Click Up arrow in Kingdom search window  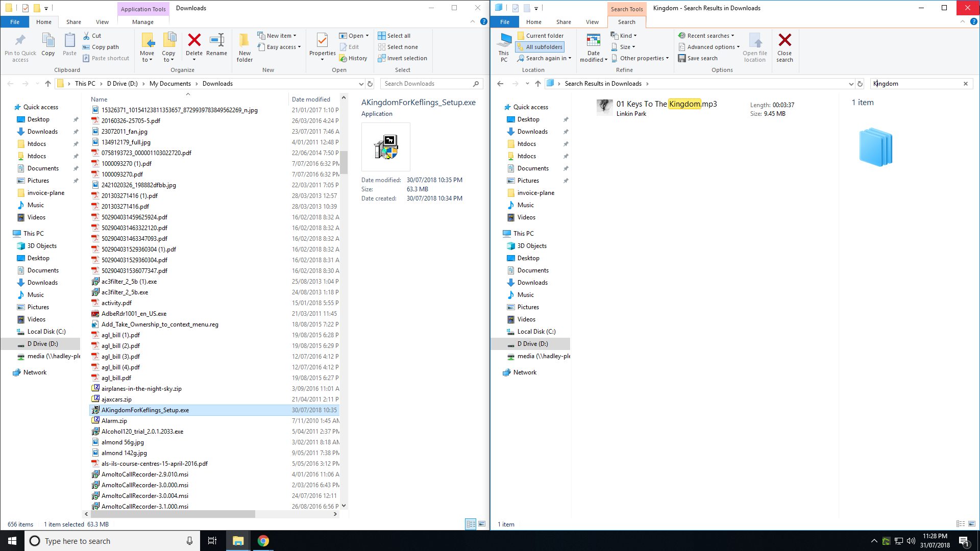click(x=537, y=84)
